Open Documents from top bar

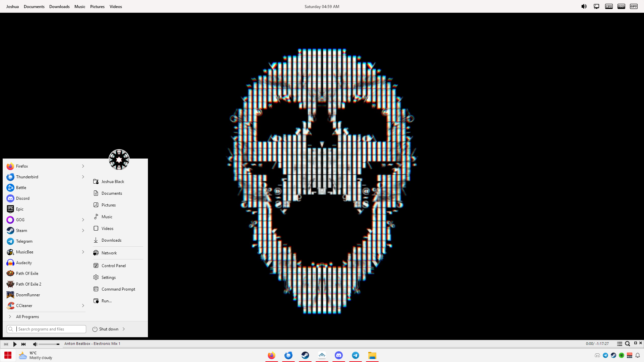[34, 7]
